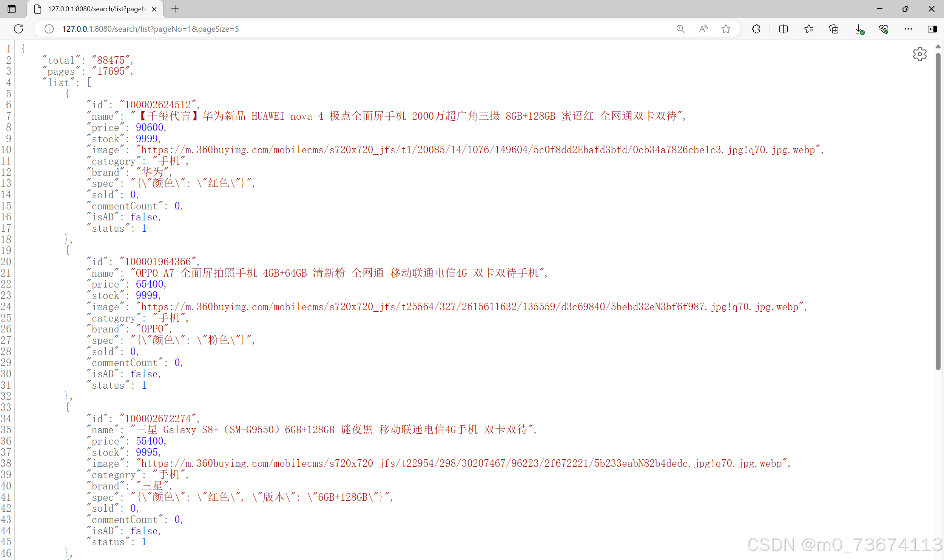Toggle split screen view icon

[783, 29]
